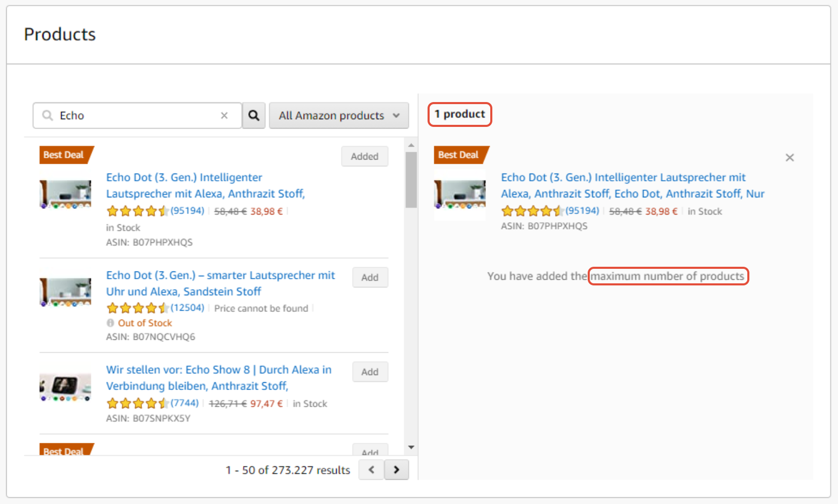
Task: Open Echo Dot Sandstein Stoff product link
Action: (x=220, y=283)
